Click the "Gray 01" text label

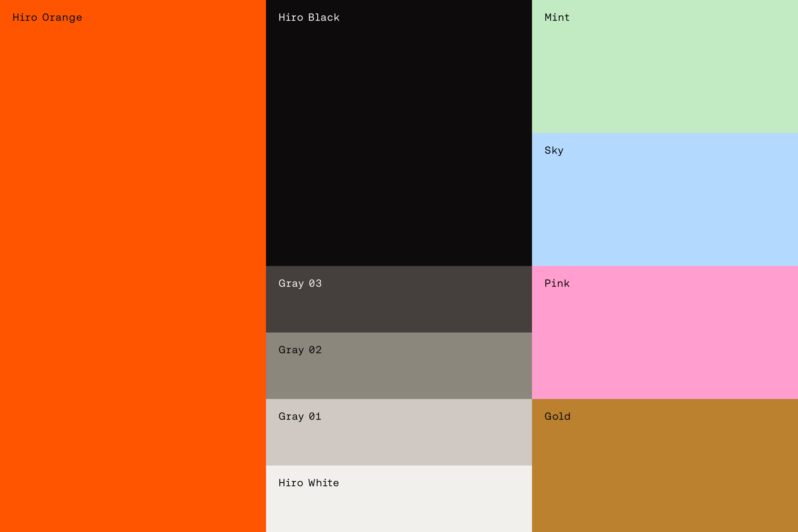point(300,416)
